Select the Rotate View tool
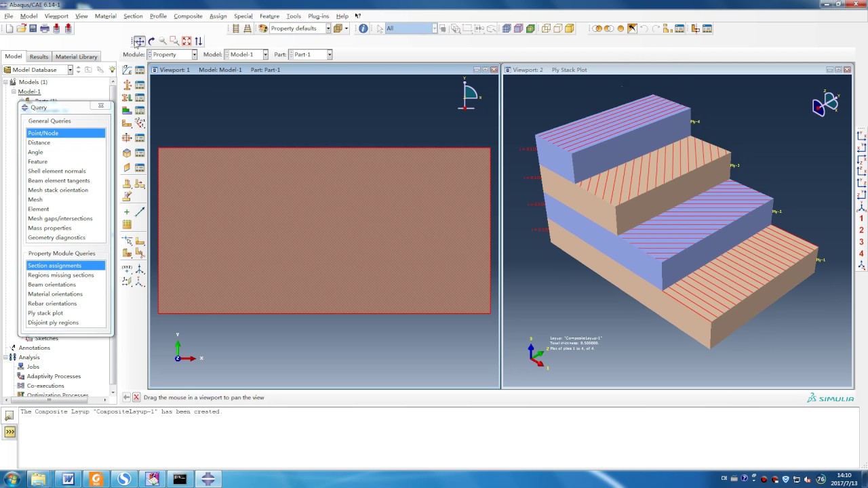868x488 pixels. (151, 41)
